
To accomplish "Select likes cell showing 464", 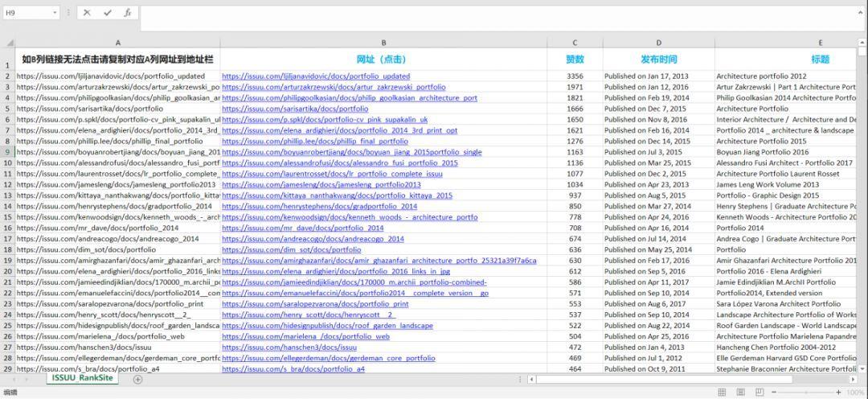I will click(x=575, y=368).
